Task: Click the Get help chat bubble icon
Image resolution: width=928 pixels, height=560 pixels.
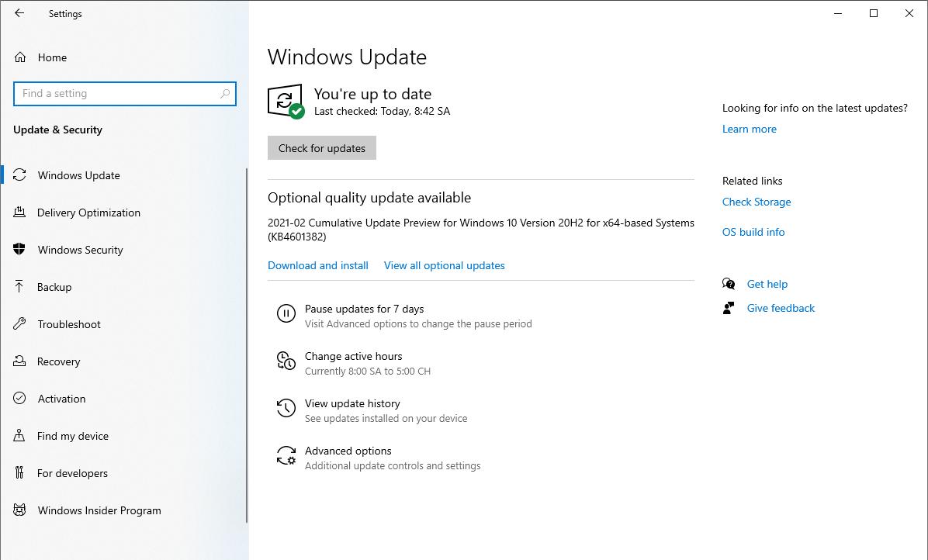Action: coord(729,284)
